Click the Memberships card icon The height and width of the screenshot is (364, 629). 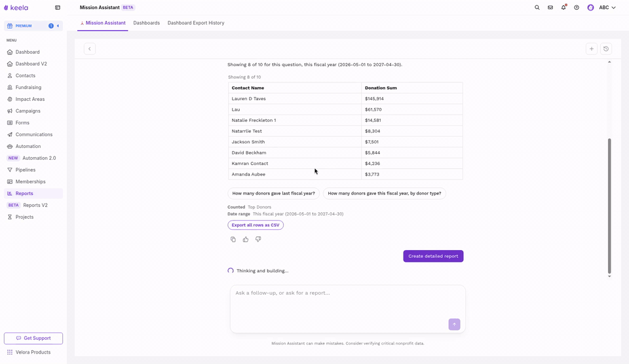(x=10, y=181)
